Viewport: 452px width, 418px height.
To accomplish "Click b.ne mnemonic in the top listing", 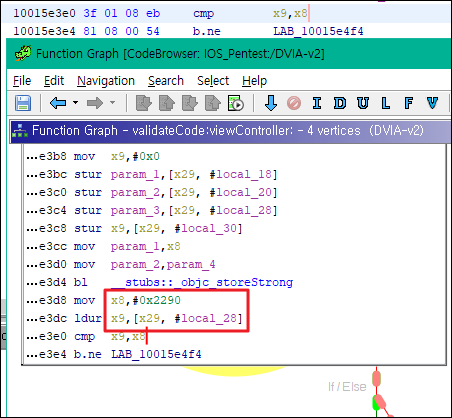I will pos(207,31).
